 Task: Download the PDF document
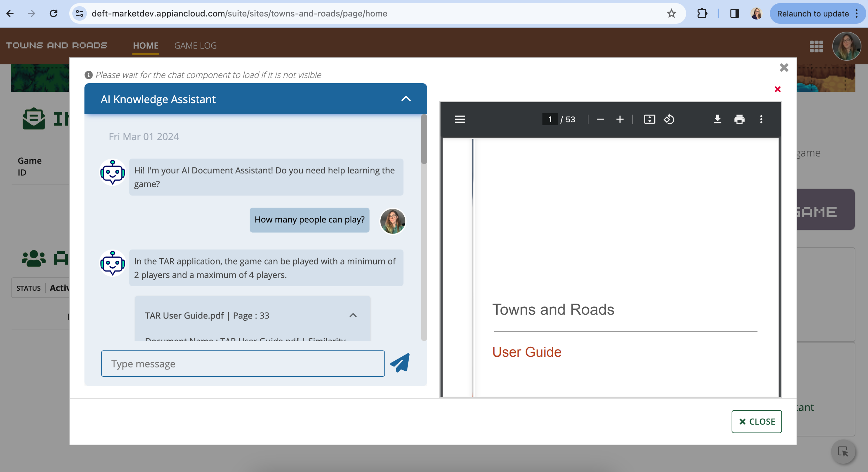click(x=718, y=119)
